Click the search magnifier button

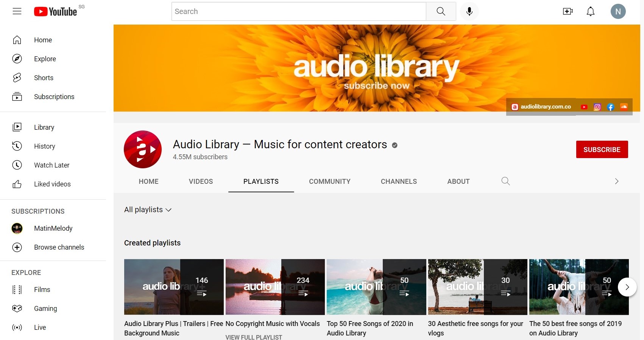(x=441, y=11)
